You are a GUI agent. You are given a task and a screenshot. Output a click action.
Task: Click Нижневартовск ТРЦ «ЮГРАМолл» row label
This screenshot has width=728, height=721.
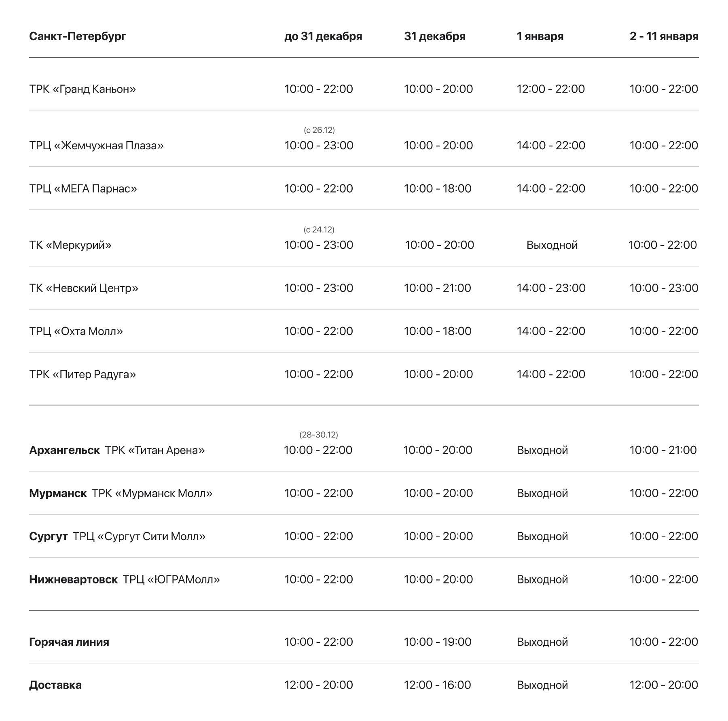(125, 579)
